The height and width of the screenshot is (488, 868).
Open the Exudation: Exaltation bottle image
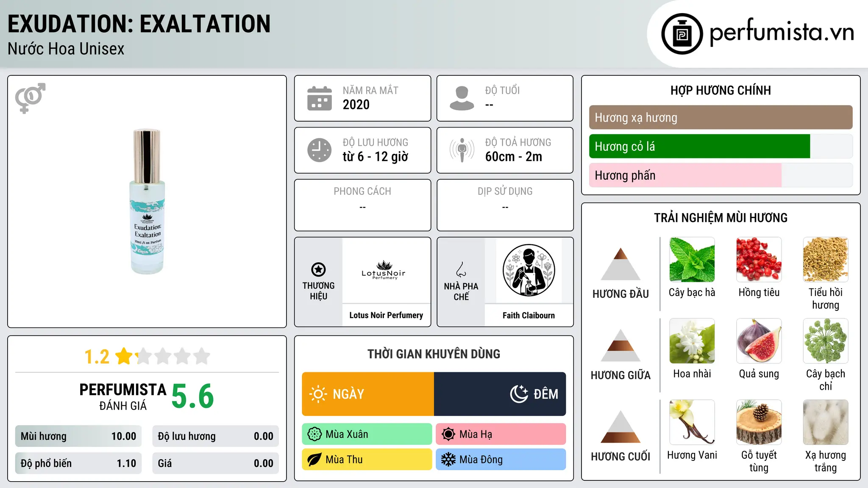click(x=147, y=202)
